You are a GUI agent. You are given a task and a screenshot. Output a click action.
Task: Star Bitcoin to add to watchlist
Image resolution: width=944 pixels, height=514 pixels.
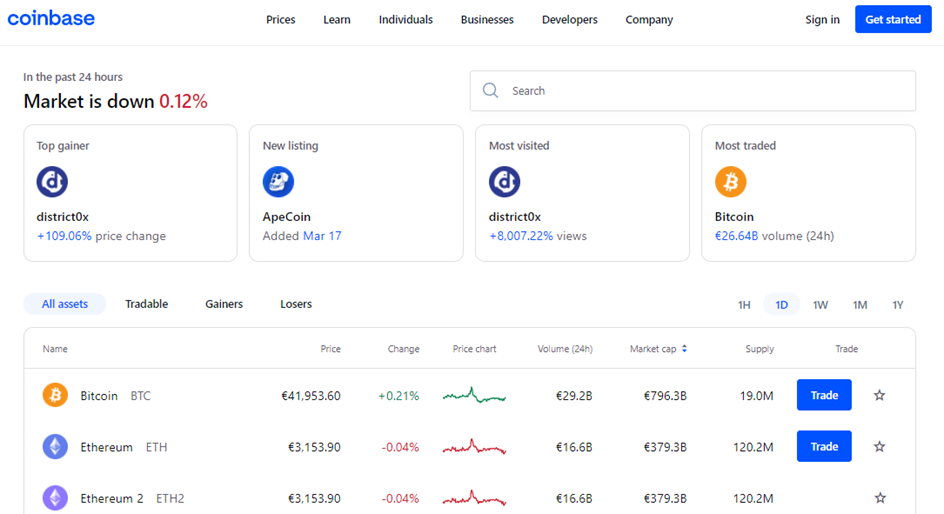[x=879, y=396]
